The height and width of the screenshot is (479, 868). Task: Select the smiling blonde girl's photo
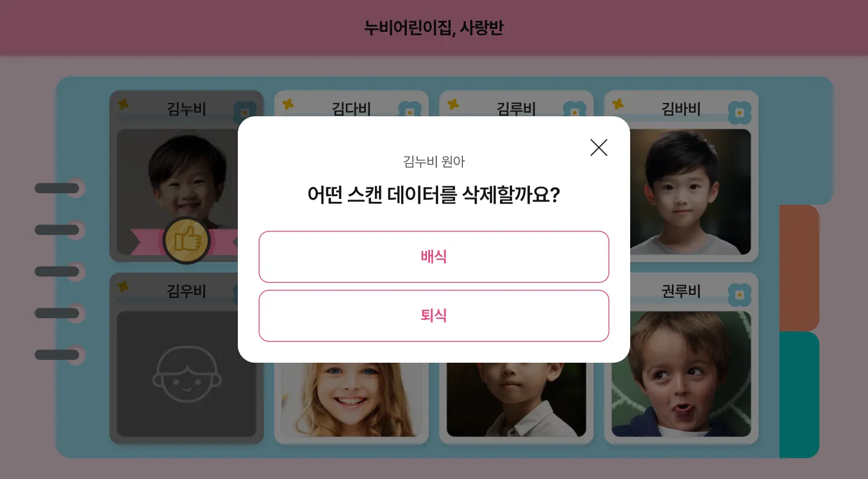(x=351, y=400)
